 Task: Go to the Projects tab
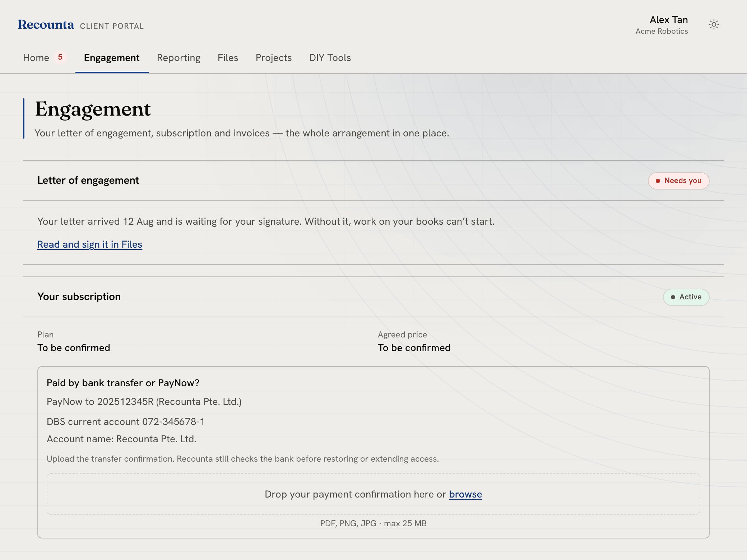point(274,58)
